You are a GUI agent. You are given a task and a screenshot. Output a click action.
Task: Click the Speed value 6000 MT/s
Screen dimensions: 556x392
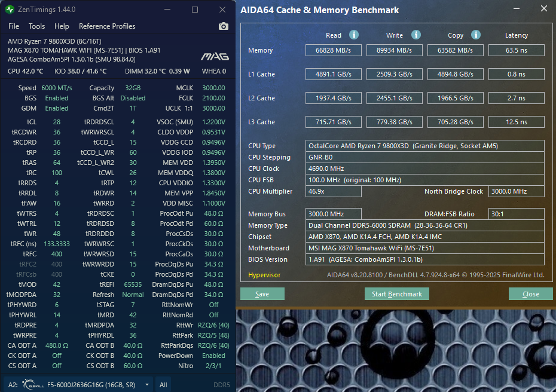(57, 88)
